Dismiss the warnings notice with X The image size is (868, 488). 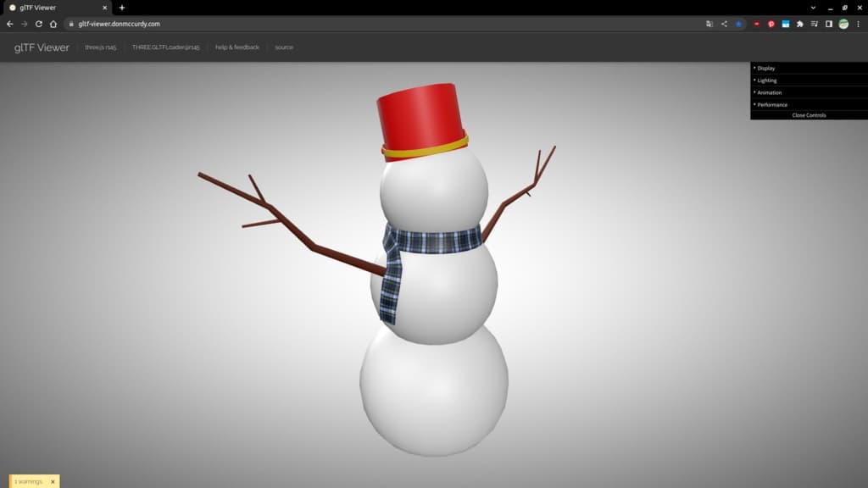[53, 481]
